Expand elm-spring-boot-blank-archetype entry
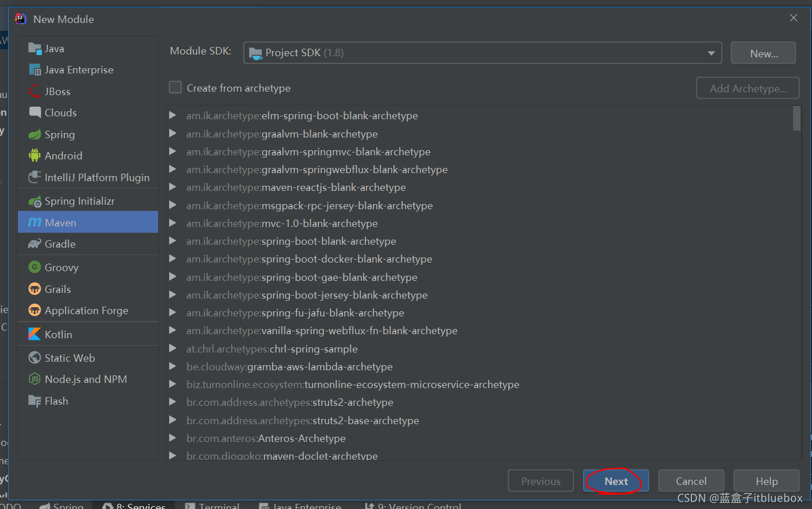Image resolution: width=812 pixels, height=509 pixels. click(x=173, y=115)
